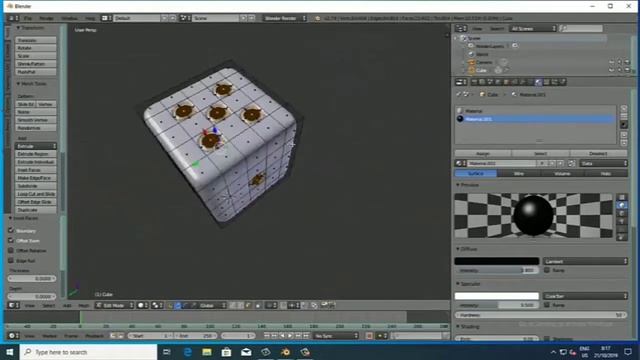
Task: Open the Texture properties tab icon
Action: (x=547, y=82)
